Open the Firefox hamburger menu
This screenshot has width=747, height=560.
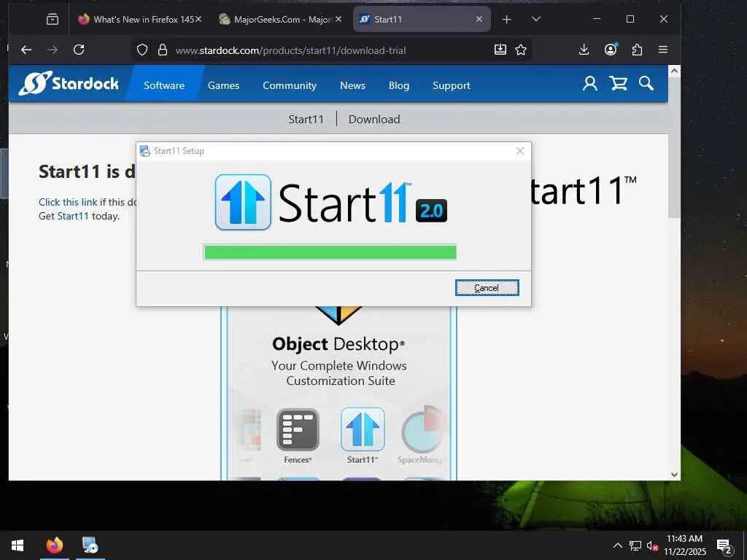click(662, 50)
